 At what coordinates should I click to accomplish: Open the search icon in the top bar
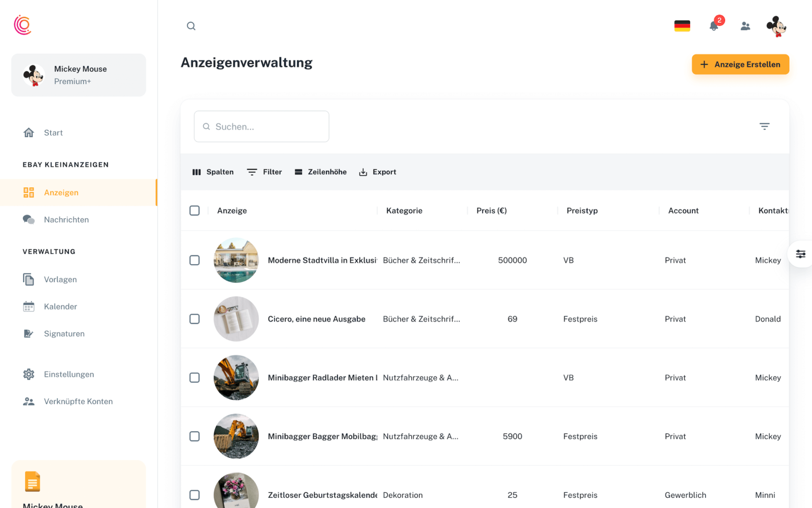(x=191, y=26)
